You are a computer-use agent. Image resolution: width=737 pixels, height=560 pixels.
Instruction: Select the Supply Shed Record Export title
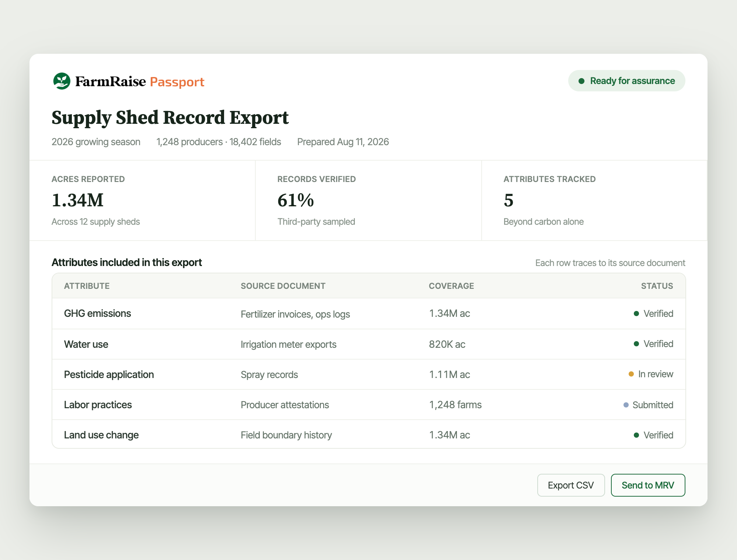[170, 118]
